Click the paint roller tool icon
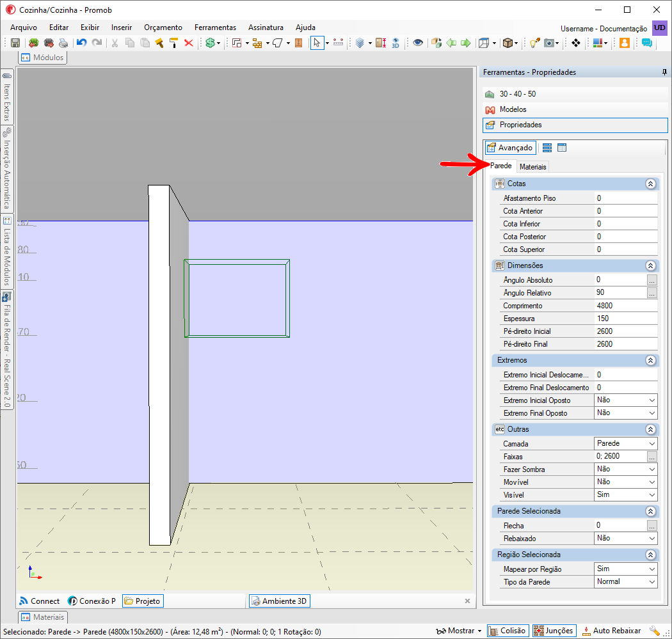The height and width of the screenshot is (639, 672). [173, 43]
